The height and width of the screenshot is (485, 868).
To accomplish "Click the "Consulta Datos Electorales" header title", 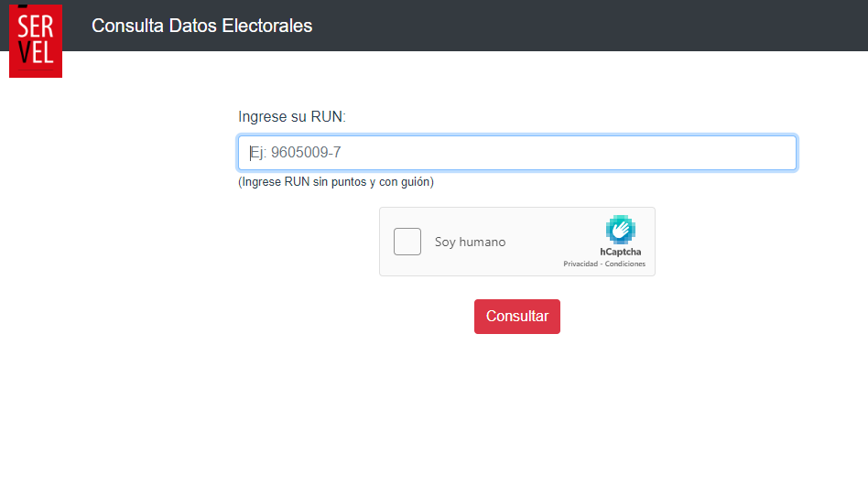I will (x=202, y=26).
